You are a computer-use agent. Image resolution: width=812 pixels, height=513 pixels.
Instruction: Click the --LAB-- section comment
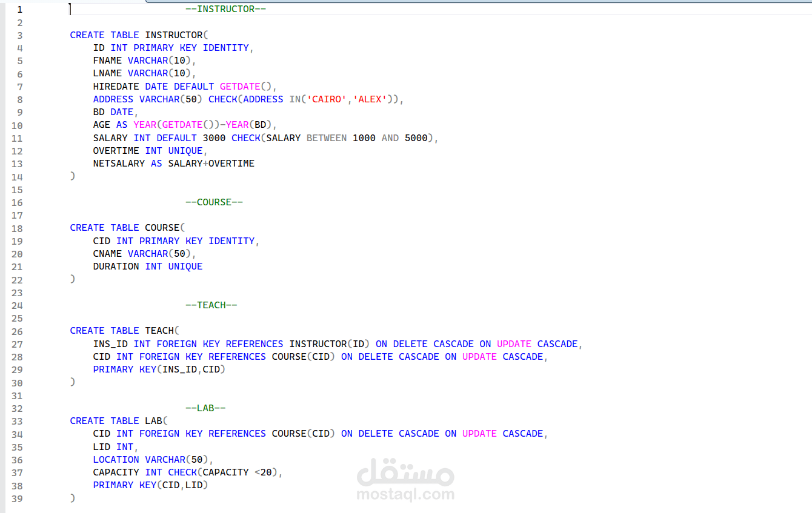coord(206,408)
